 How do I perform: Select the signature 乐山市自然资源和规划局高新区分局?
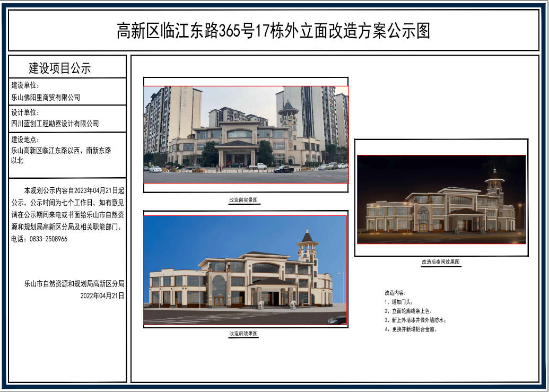pyautogui.click(x=74, y=284)
